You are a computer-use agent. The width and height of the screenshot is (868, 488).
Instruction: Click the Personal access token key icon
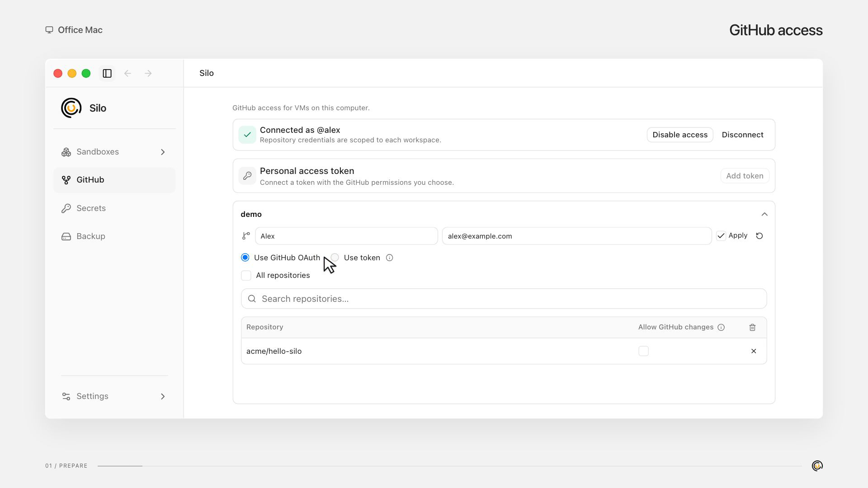[247, 176]
